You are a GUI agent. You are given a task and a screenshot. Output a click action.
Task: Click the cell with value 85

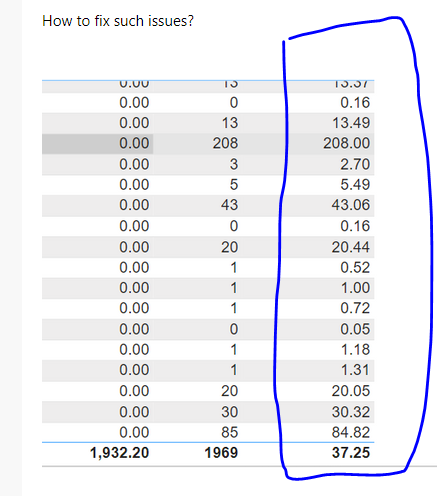pyautogui.click(x=229, y=433)
